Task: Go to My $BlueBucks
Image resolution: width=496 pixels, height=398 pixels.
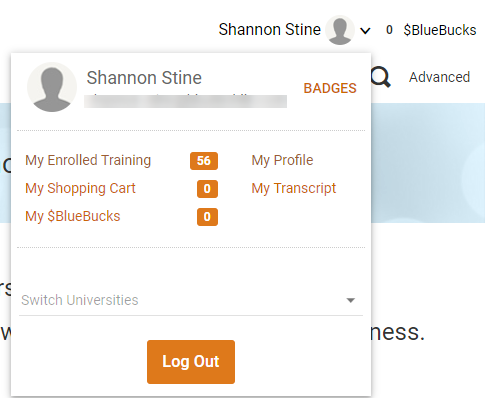Action: click(73, 216)
